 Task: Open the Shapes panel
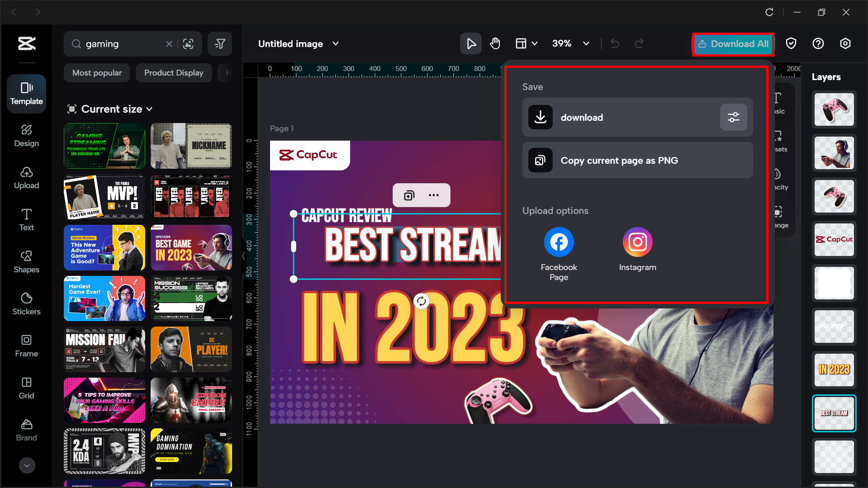tap(27, 262)
